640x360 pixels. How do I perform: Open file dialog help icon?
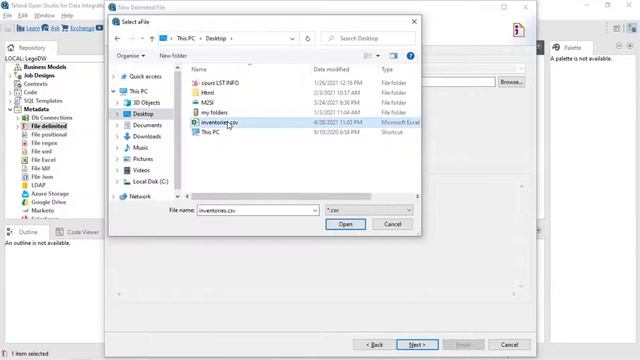(411, 56)
